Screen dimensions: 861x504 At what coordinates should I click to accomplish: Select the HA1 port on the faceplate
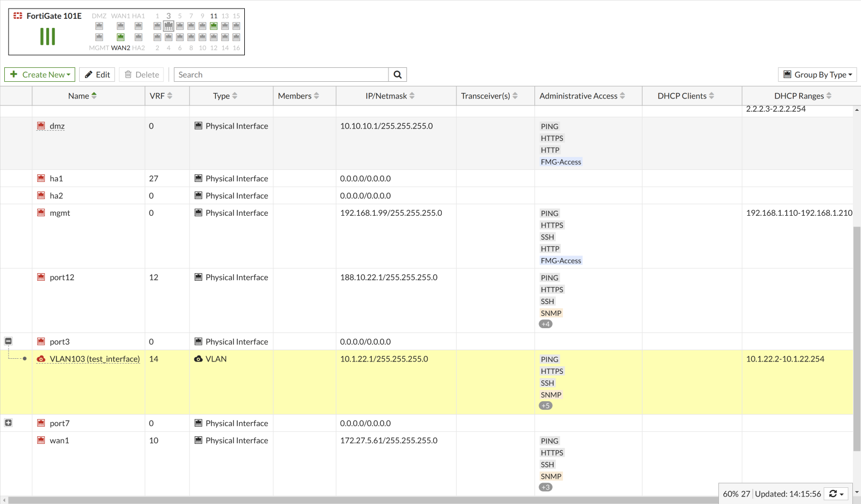pyautogui.click(x=138, y=26)
